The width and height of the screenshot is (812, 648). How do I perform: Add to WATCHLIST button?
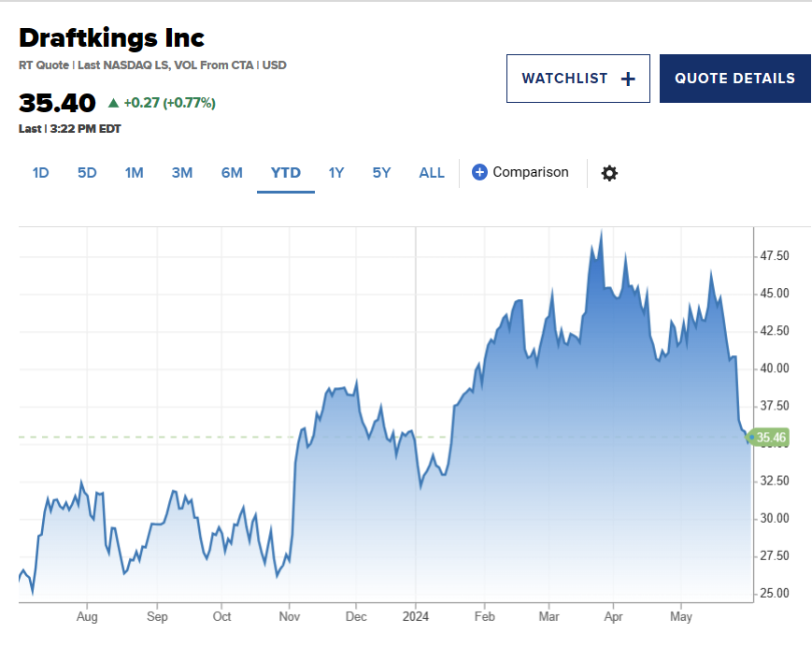click(577, 79)
